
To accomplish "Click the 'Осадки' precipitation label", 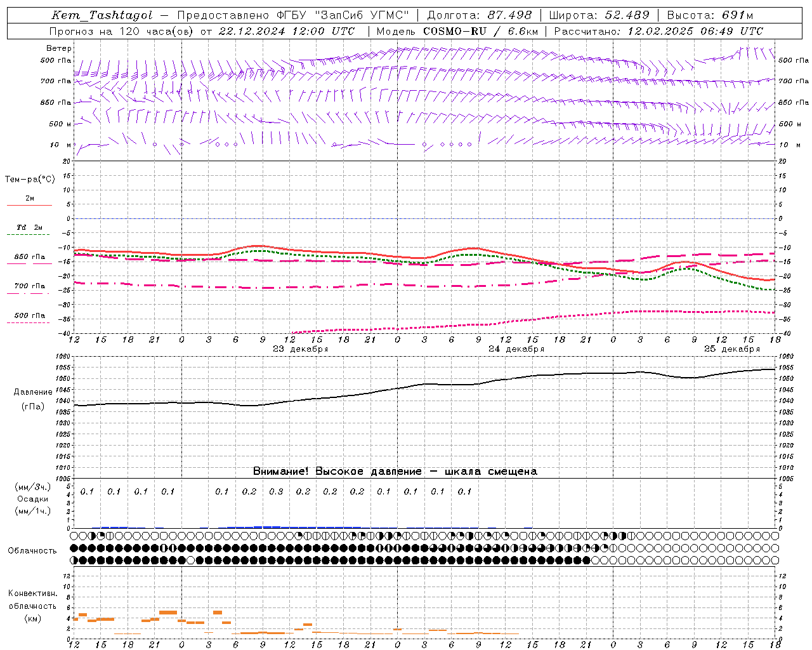I will (33, 499).
